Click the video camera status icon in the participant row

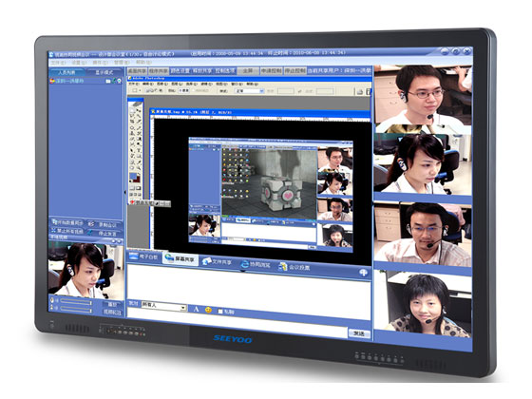tap(108, 81)
